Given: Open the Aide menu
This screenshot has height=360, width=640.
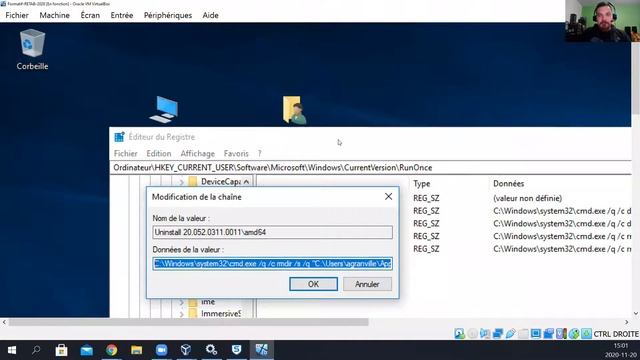Looking at the screenshot, I should (210, 15).
